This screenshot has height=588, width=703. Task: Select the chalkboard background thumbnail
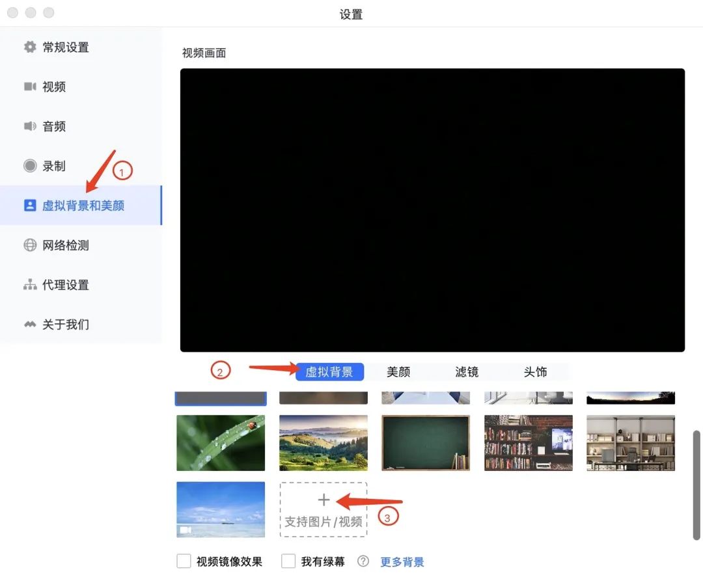425,443
